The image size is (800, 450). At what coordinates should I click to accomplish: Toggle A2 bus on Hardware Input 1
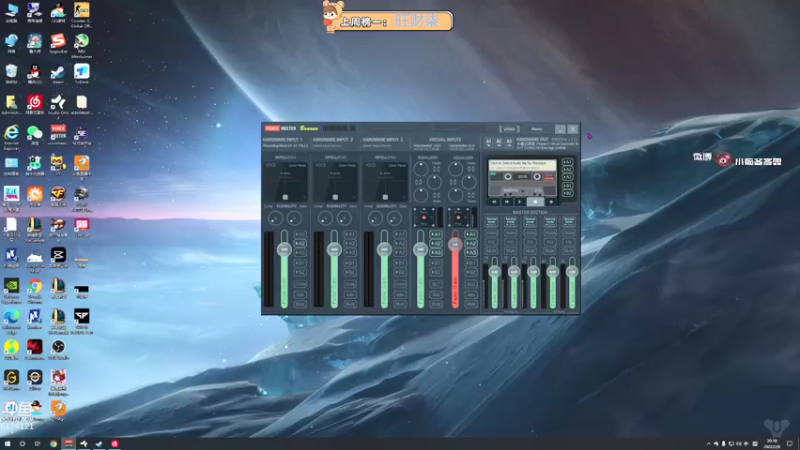(x=300, y=244)
